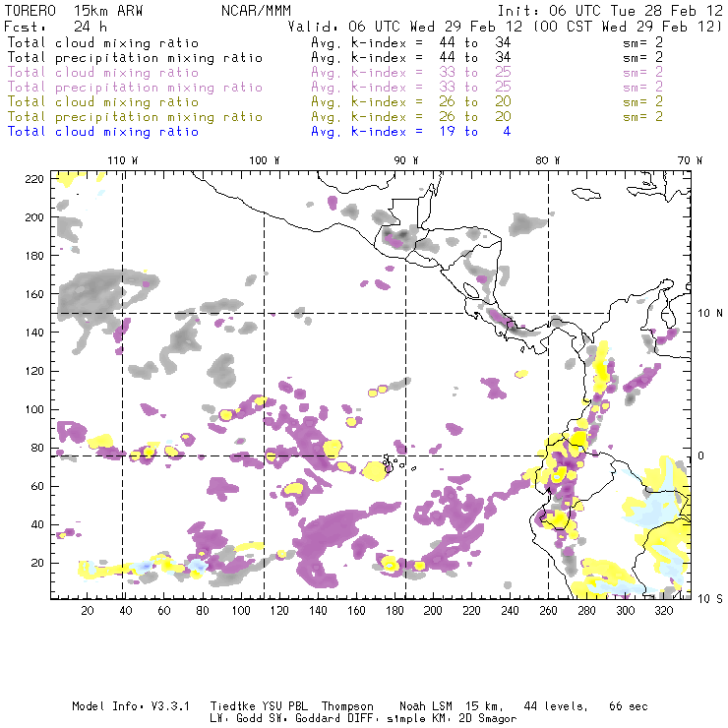Click '80' on the vertical axis
The height and width of the screenshot is (728, 728).
click(x=37, y=448)
